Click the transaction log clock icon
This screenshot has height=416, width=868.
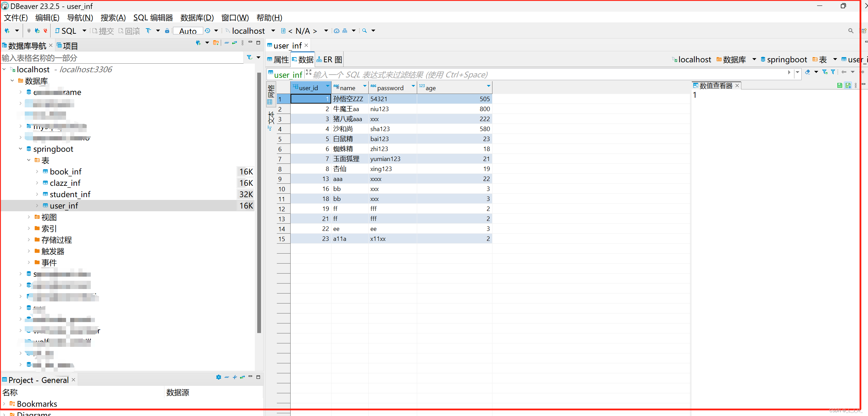click(207, 31)
